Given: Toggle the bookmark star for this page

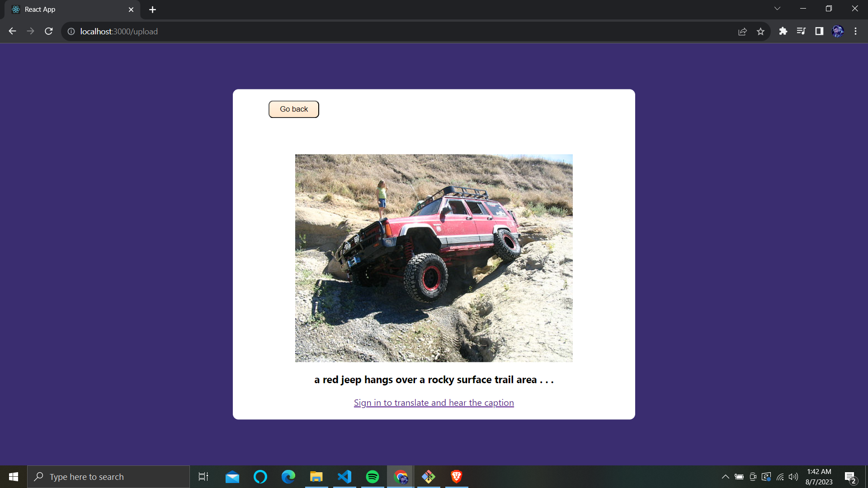Looking at the screenshot, I should [x=760, y=31].
